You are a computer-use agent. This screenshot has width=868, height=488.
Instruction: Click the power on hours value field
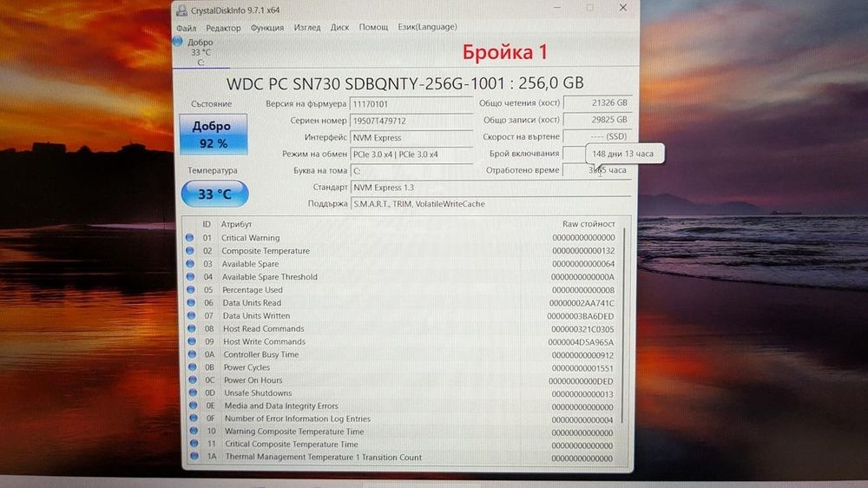tap(597, 170)
